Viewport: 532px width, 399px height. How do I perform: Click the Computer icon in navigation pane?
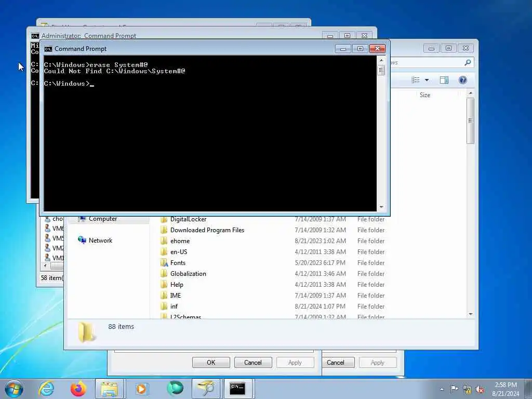point(82,219)
